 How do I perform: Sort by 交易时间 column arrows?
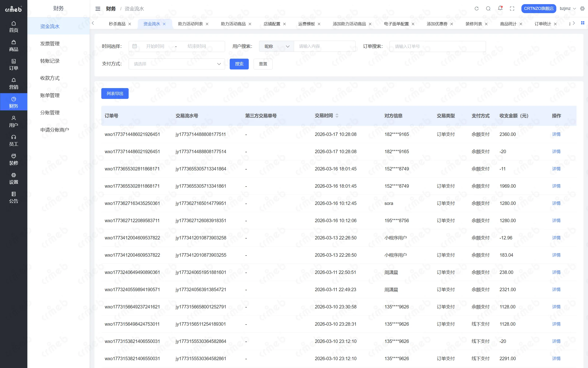point(337,116)
